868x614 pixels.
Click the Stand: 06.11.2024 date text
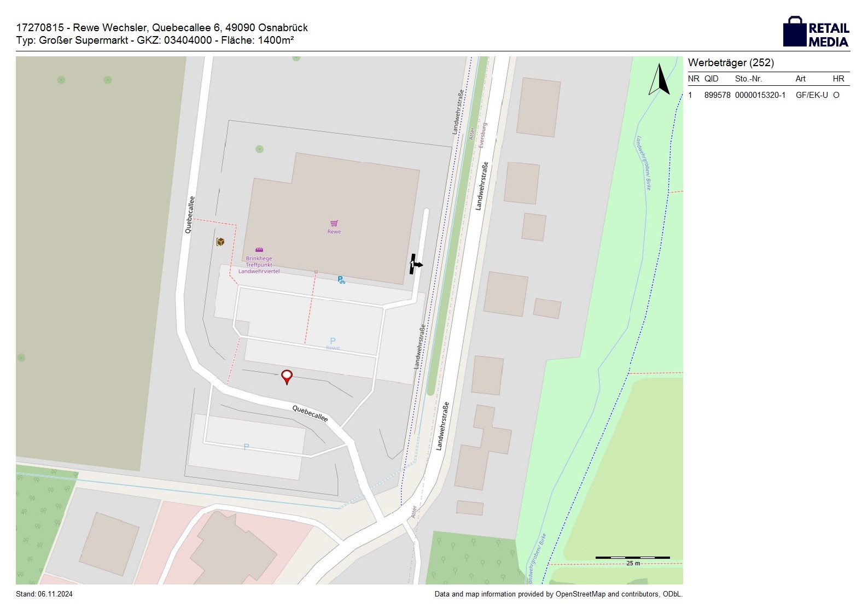click(x=44, y=594)
